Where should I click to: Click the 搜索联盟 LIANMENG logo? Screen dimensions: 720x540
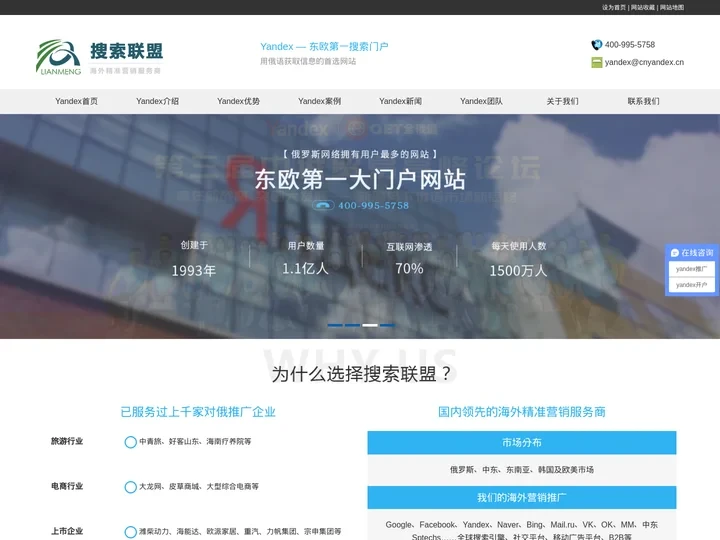coord(99,57)
